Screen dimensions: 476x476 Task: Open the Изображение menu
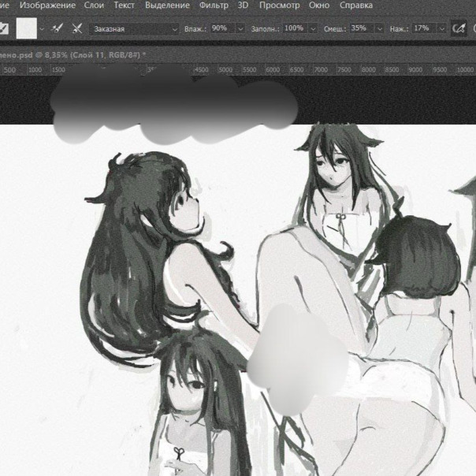tap(47, 6)
